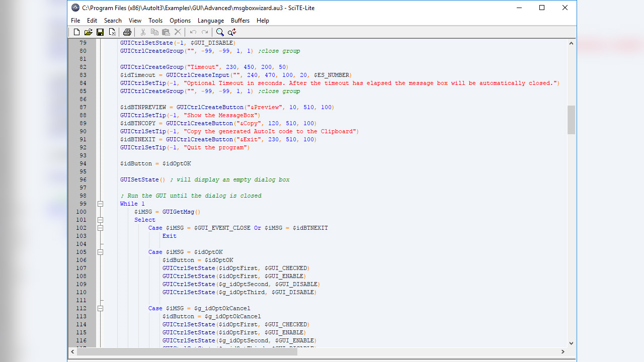Click the ";close group" comment on line 85
The width and height of the screenshot is (644, 362).
click(x=279, y=91)
